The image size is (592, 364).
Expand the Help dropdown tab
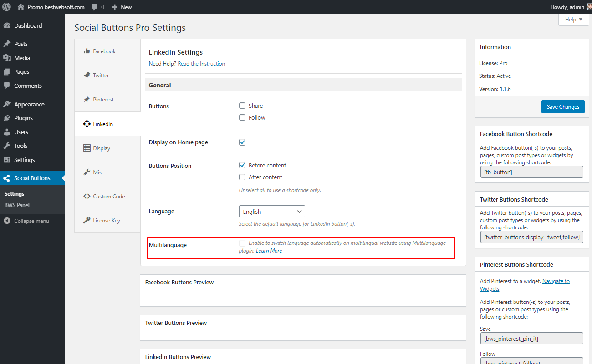point(573,20)
